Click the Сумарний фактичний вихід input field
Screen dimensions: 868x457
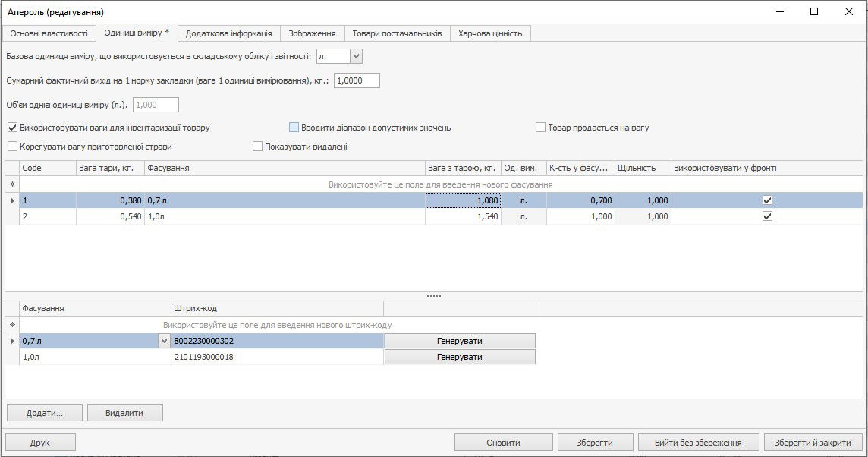[x=356, y=80]
